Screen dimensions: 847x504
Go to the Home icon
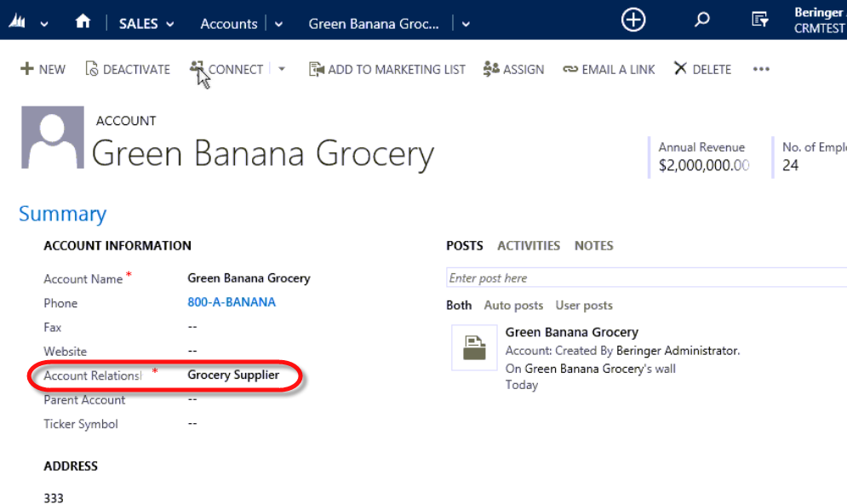click(x=83, y=22)
